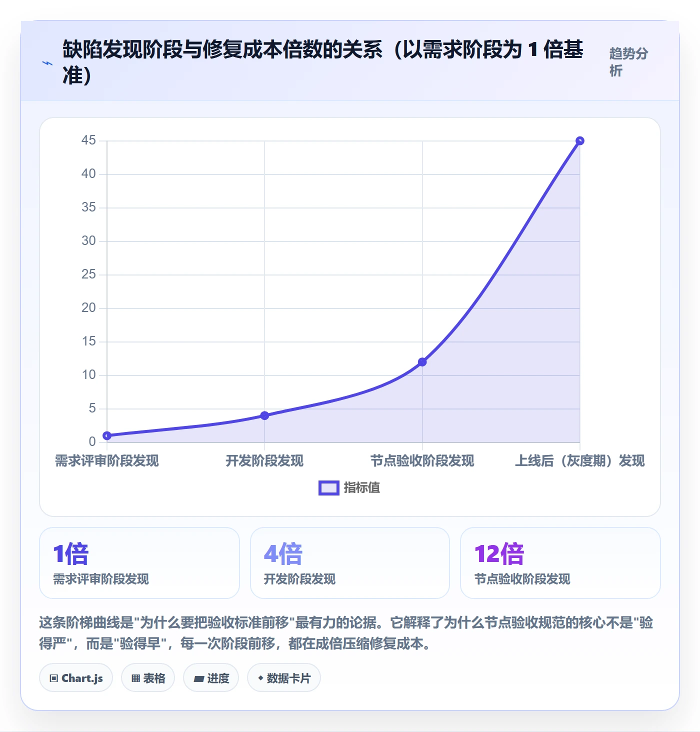
Task: Click the Chart.js tag
Action: pos(76,678)
